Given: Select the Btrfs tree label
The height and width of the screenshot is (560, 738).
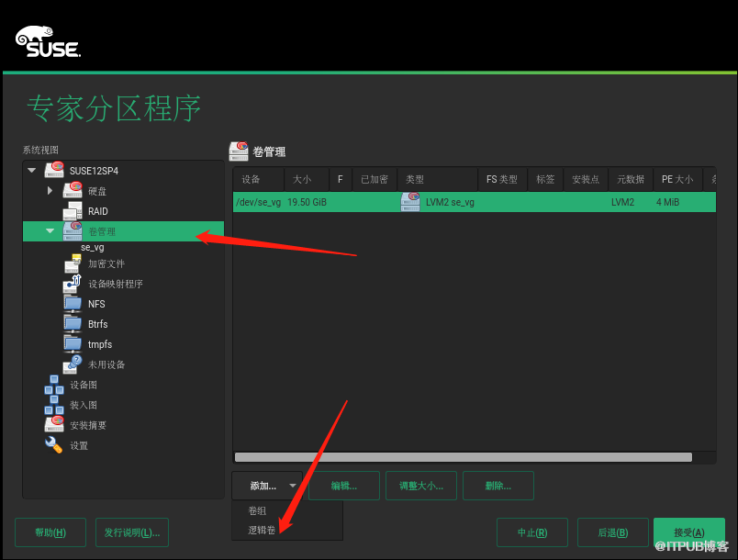Looking at the screenshot, I should tap(98, 324).
